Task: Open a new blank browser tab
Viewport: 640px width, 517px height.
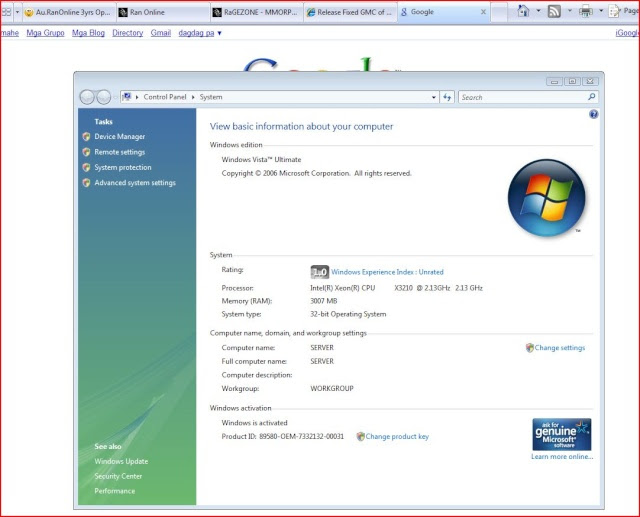Action: (x=499, y=12)
